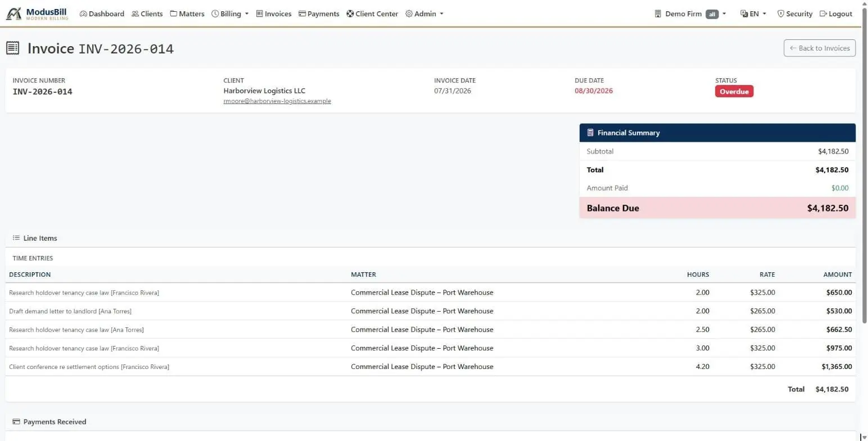This screenshot has width=868, height=441.
Task: Click the Payments card icon
Action: pos(302,13)
